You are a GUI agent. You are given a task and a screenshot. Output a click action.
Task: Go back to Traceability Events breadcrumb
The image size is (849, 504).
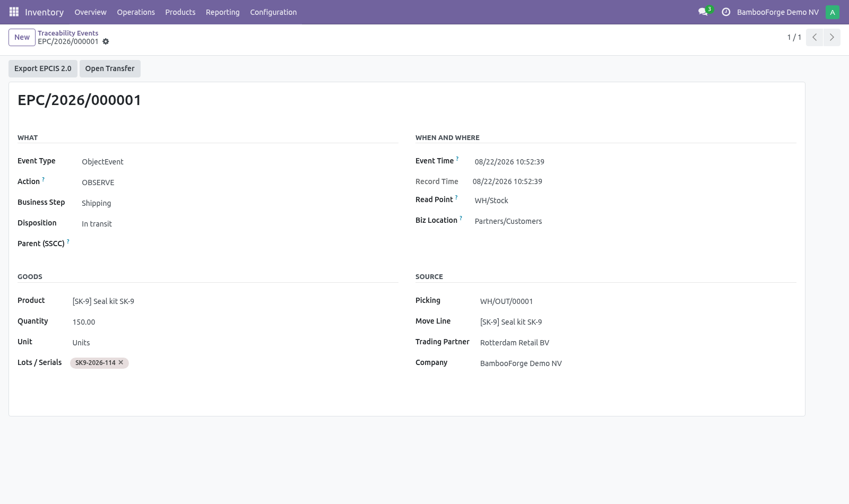tap(68, 33)
